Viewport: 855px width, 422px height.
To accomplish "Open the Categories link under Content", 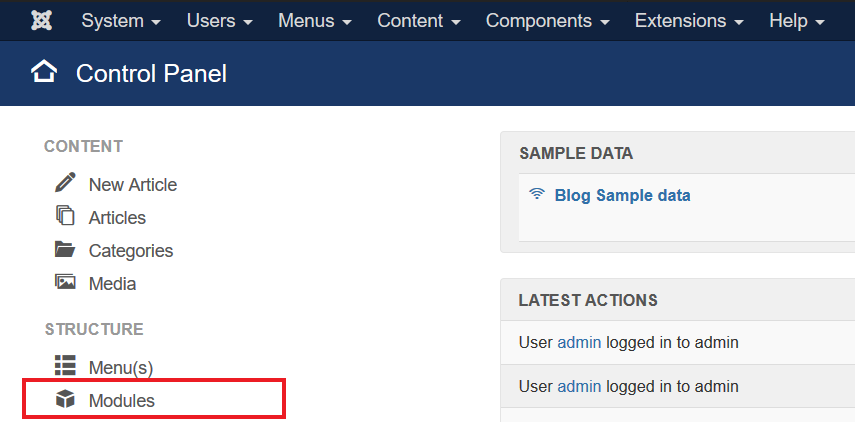I will (x=131, y=251).
